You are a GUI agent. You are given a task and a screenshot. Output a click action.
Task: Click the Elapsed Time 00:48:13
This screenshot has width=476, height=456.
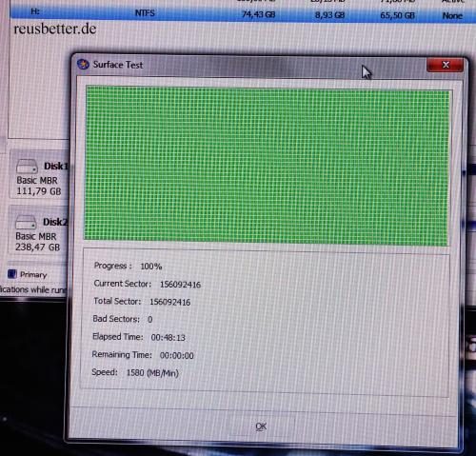[x=168, y=338]
